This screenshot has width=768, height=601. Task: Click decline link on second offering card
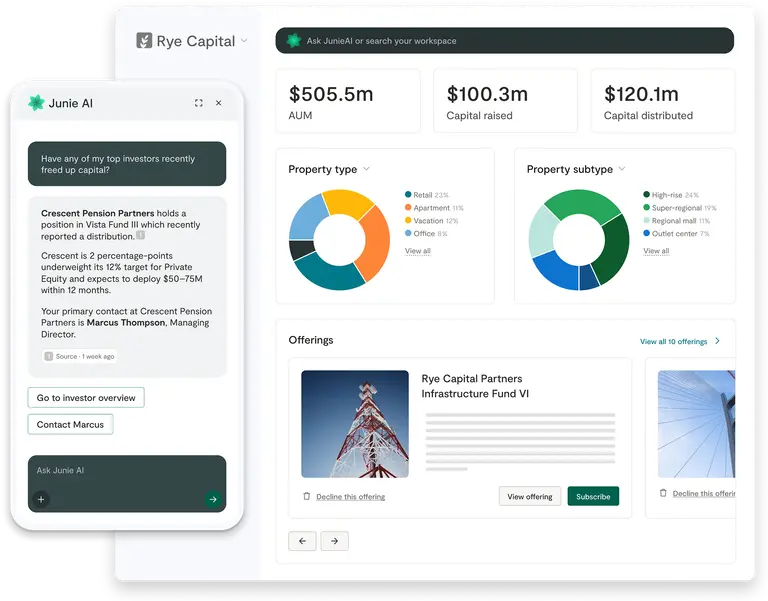point(704,493)
